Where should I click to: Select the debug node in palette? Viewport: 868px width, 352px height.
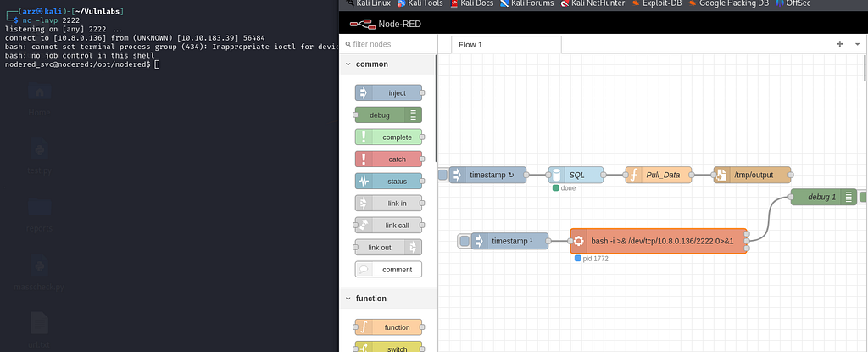(388, 115)
